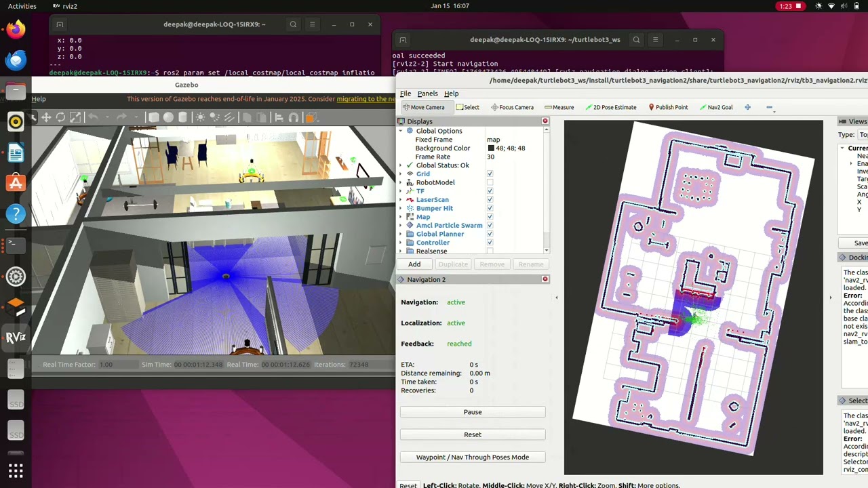
Task: Toggle the TF display checkbox
Action: (x=490, y=191)
